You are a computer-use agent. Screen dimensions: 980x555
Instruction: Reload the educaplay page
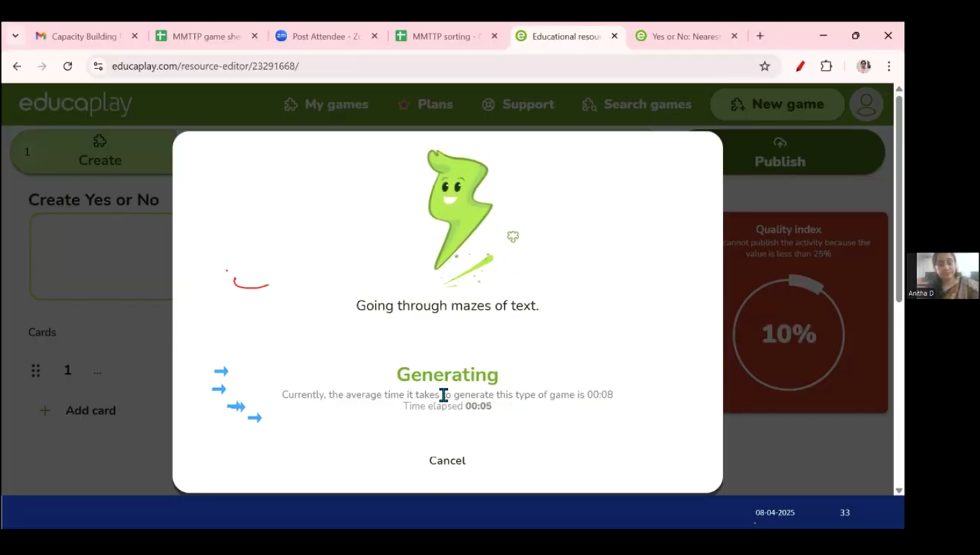click(68, 66)
